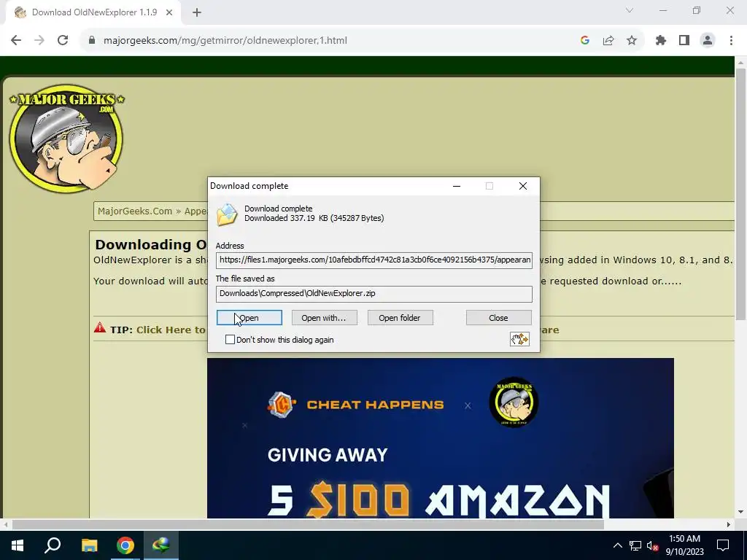747x560 pixels.
Task: Select the Download OldNewExplorer 1.1.9 tab
Action: [93, 12]
